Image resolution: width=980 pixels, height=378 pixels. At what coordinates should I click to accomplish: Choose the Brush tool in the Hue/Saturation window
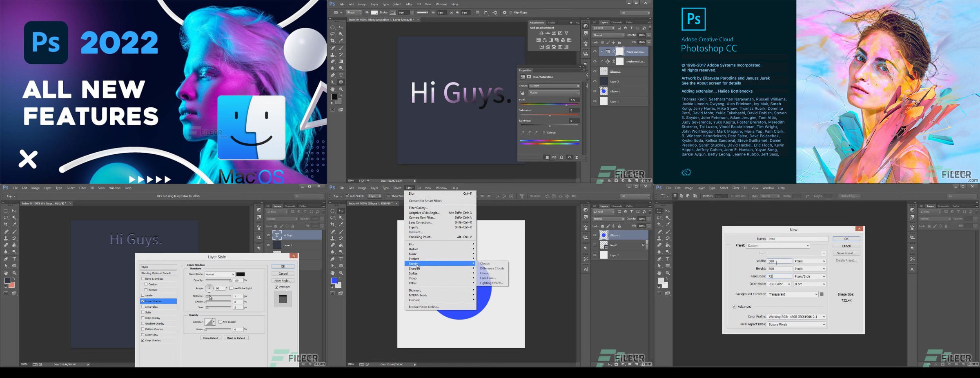coord(341,48)
